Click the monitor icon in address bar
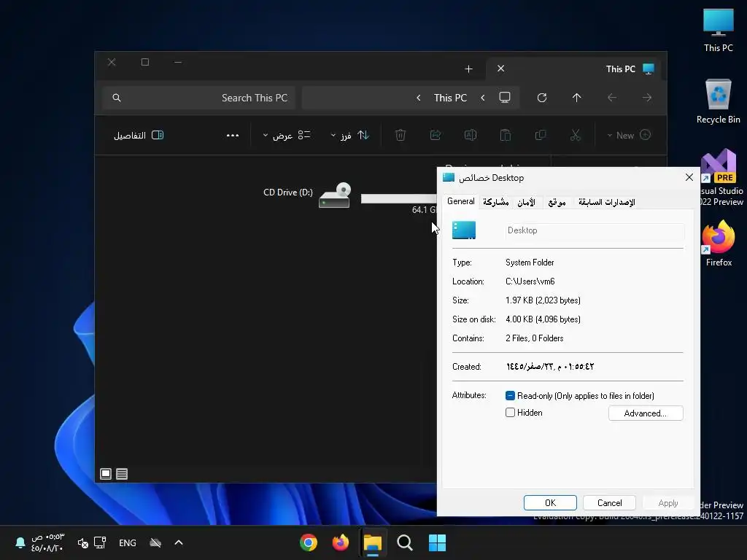Screen dimensions: 747x560 505,98
